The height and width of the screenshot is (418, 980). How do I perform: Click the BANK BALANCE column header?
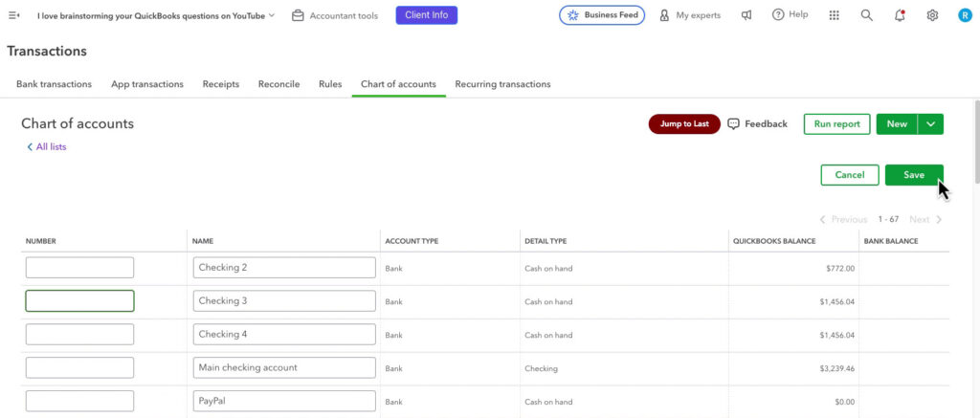[891, 241]
